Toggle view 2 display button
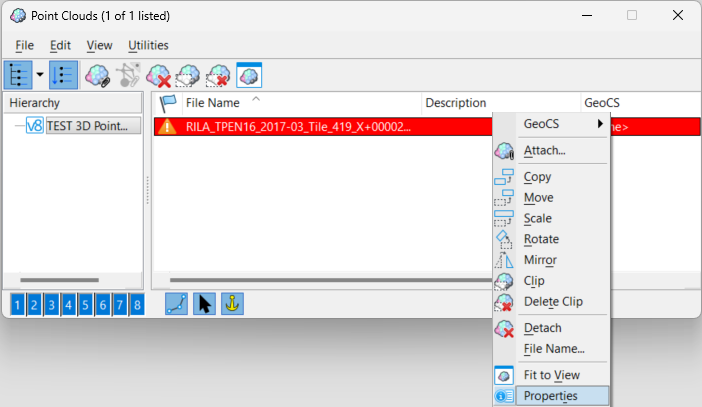Image resolution: width=702 pixels, height=407 pixels. click(x=34, y=305)
